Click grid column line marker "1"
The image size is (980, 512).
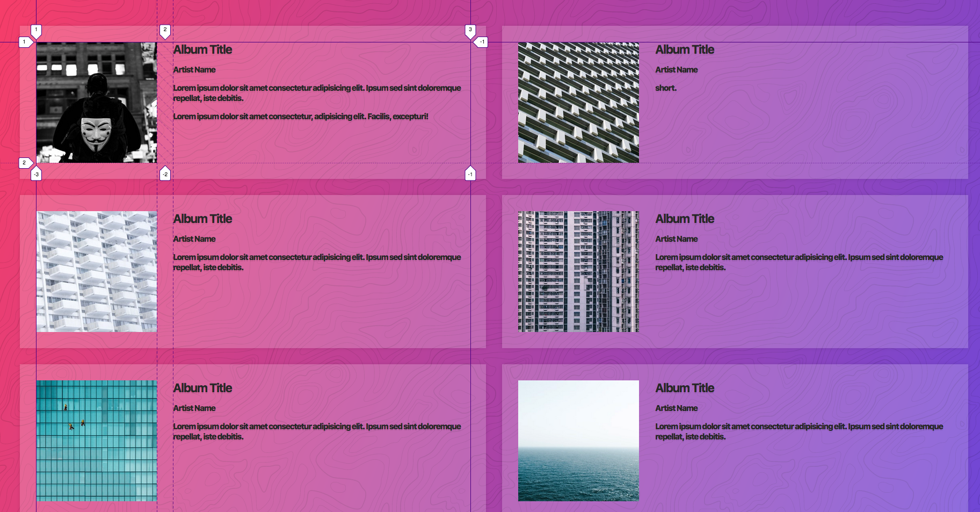coord(36,31)
